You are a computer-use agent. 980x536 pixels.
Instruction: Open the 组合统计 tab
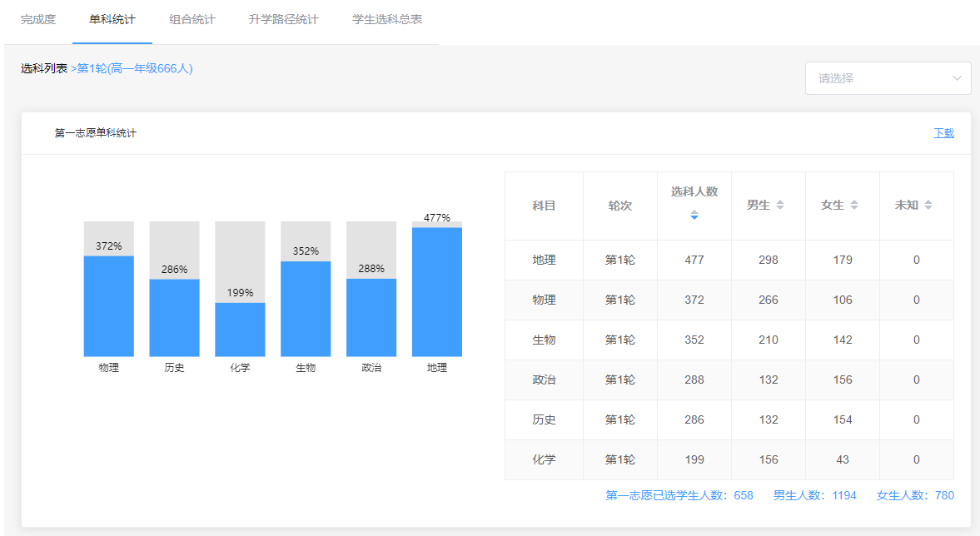click(192, 19)
